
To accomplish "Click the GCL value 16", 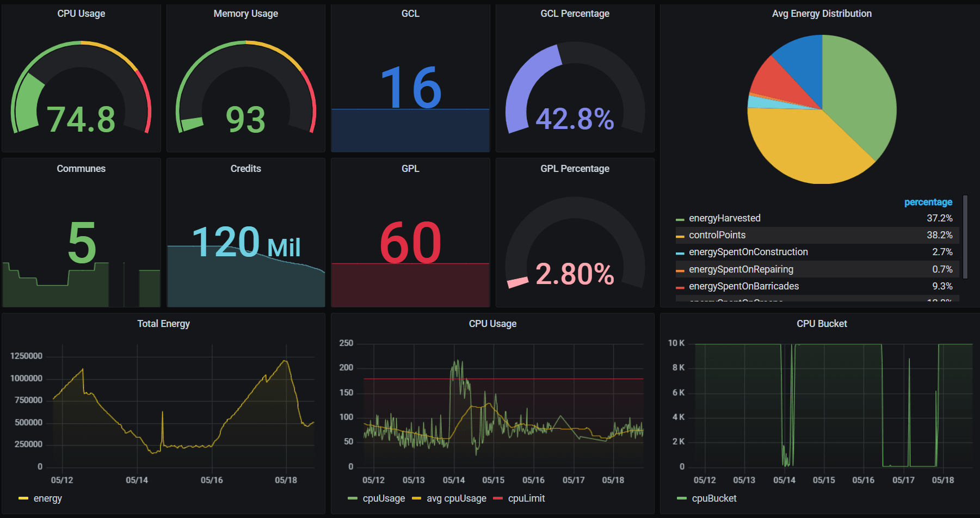I will click(x=410, y=88).
